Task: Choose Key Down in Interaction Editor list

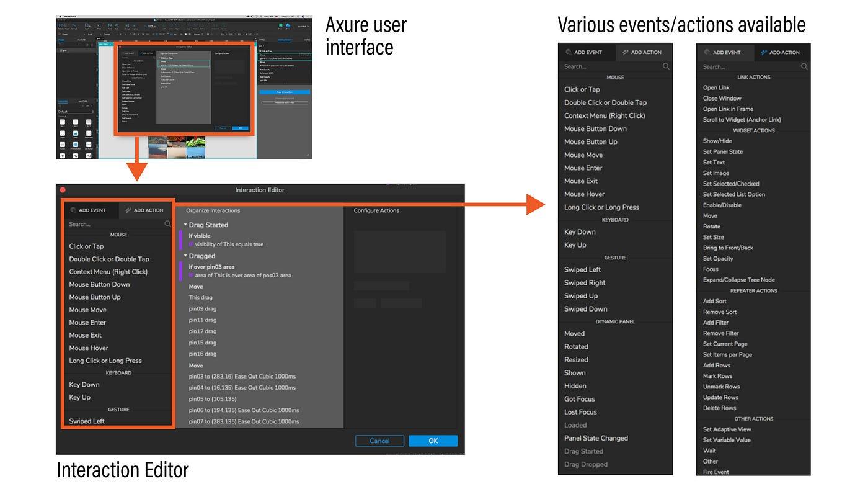Action: pyautogui.click(x=84, y=385)
